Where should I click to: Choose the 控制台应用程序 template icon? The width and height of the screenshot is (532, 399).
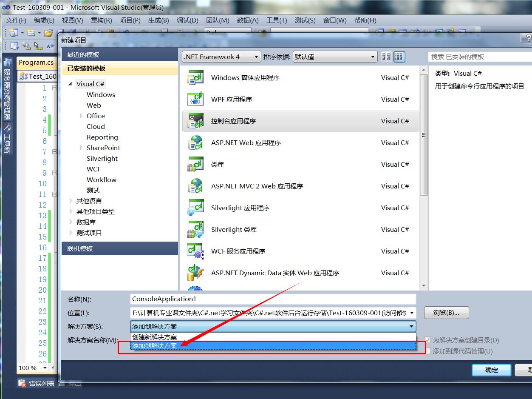pos(195,121)
